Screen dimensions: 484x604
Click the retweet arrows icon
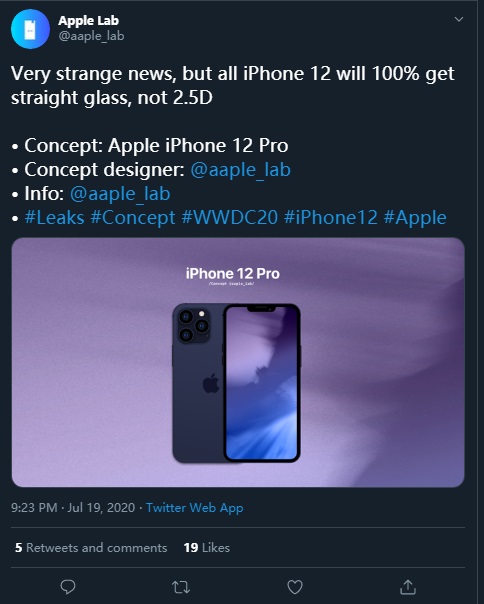(181, 587)
